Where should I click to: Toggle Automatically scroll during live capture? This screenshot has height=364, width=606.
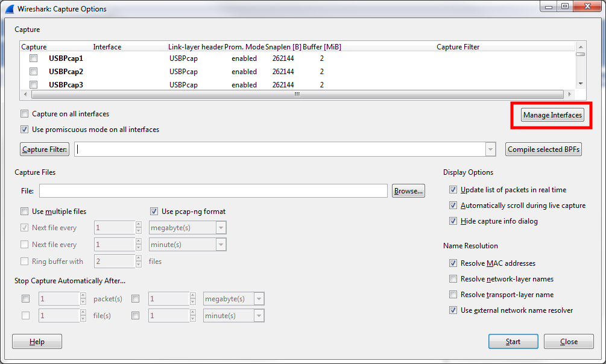pyautogui.click(x=453, y=206)
